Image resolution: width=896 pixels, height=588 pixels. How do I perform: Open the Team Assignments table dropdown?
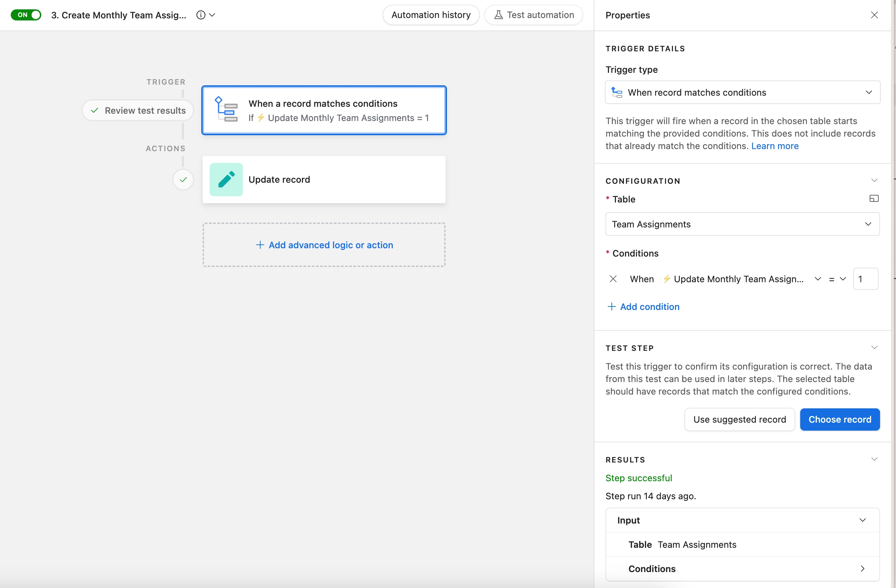(742, 224)
